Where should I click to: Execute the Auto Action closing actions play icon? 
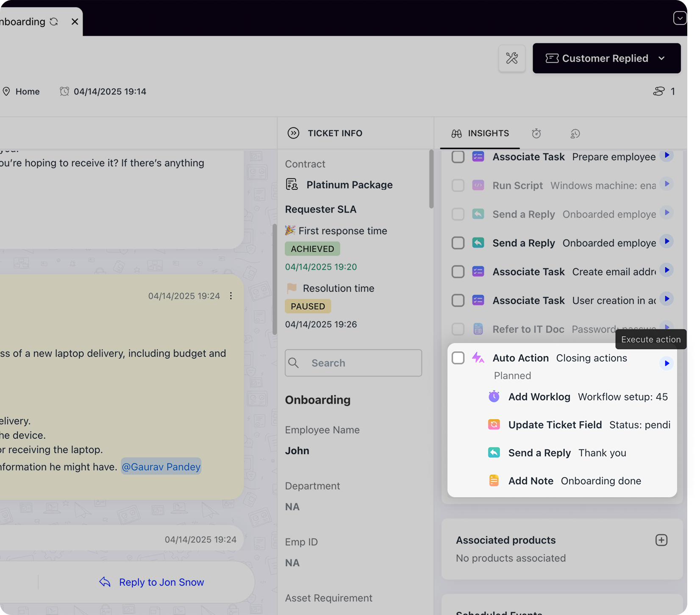click(667, 363)
